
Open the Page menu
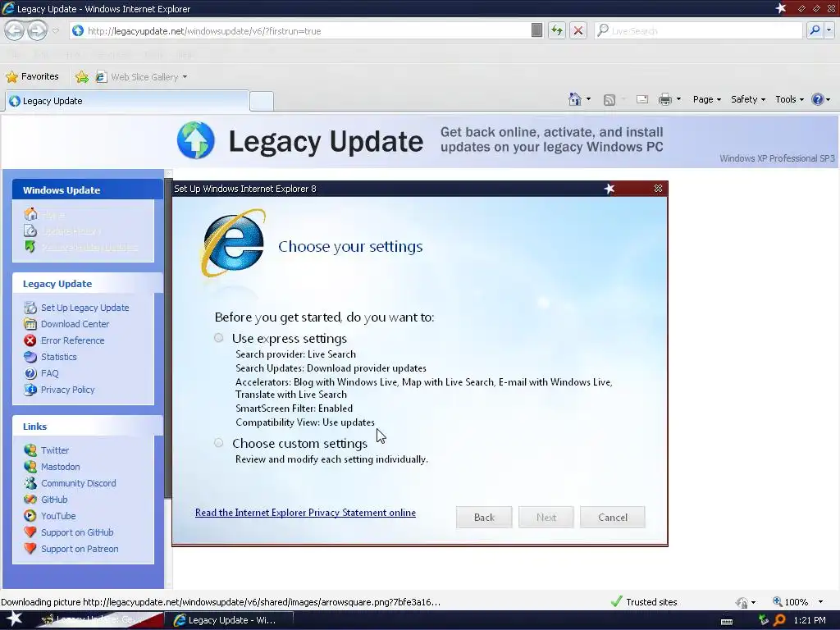(x=706, y=99)
